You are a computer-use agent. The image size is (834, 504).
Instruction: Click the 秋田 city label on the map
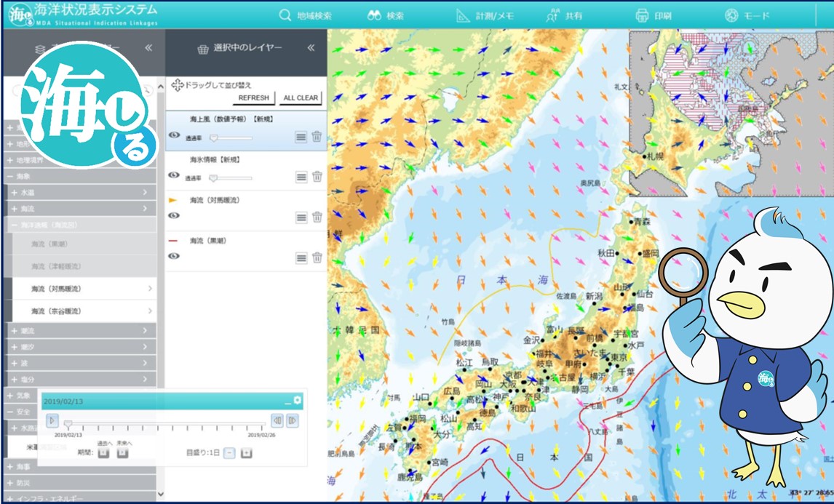click(606, 253)
